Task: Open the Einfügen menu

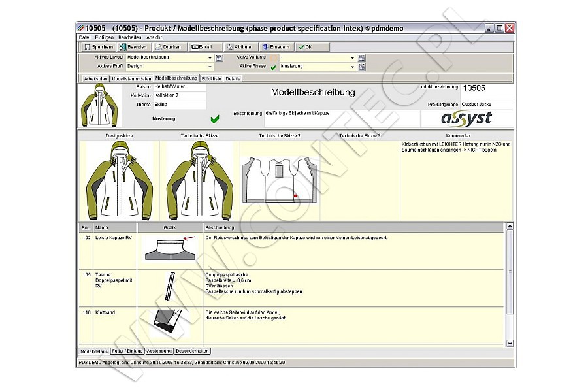Action: pos(105,37)
